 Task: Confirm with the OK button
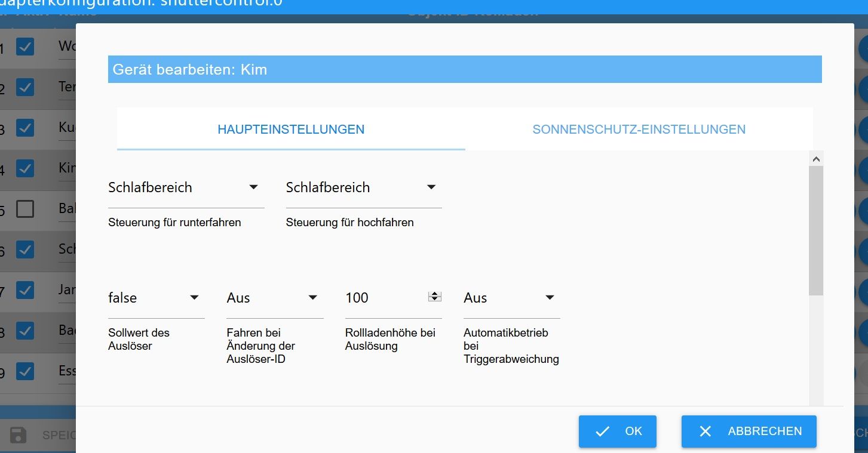pyautogui.click(x=618, y=431)
